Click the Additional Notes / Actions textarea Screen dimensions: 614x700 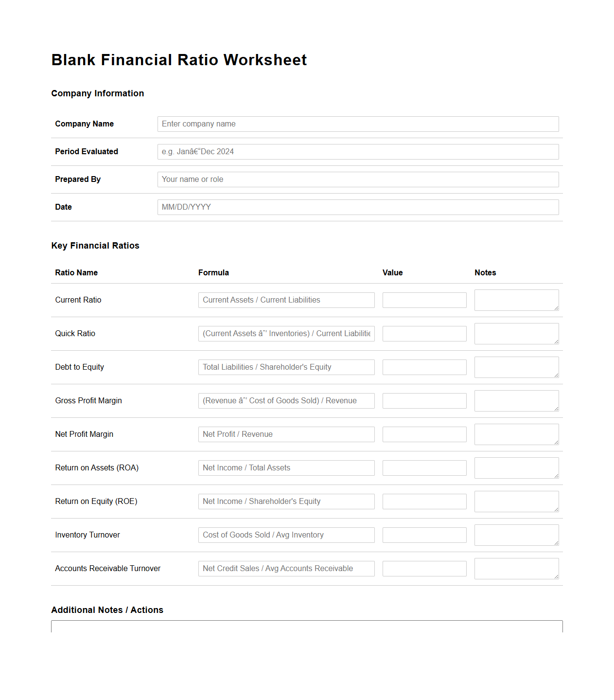pyautogui.click(x=306, y=632)
